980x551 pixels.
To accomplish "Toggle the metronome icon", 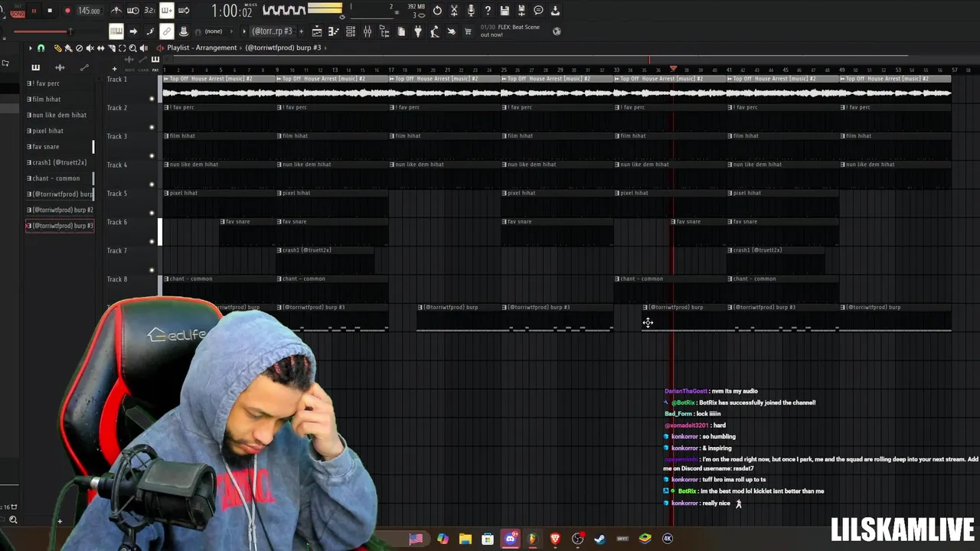I will point(116,11).
